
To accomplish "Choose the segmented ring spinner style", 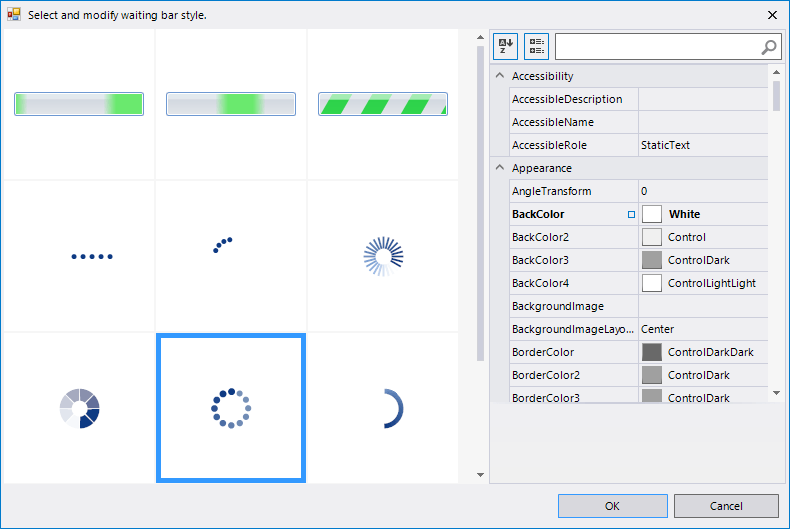I will point(80,408).
